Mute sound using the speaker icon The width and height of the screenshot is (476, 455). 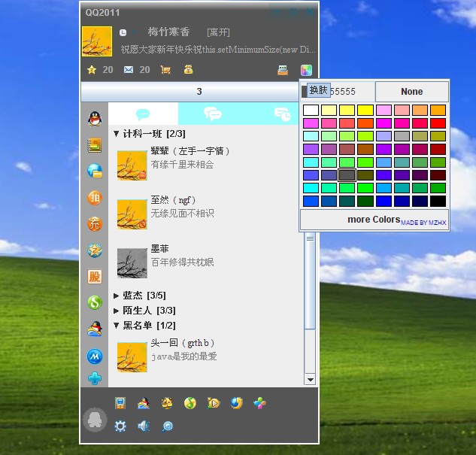coord(143,426)
